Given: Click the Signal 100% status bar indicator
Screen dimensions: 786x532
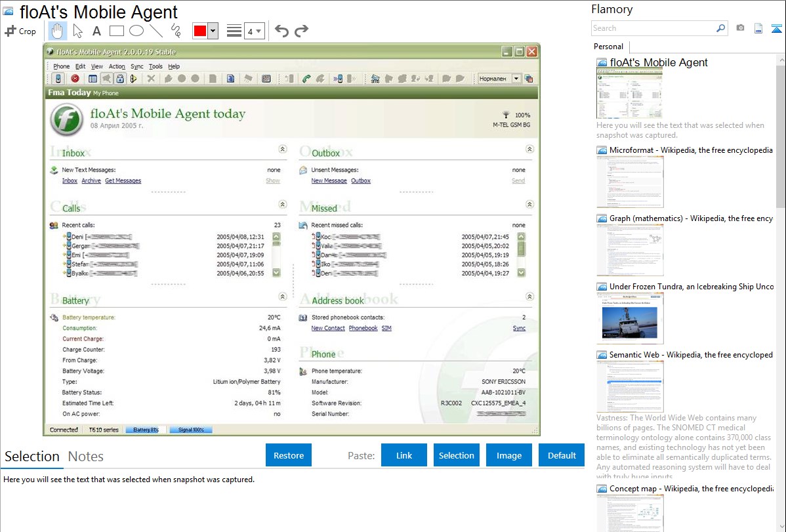Looking at the screenshot, I should (191, 430).
